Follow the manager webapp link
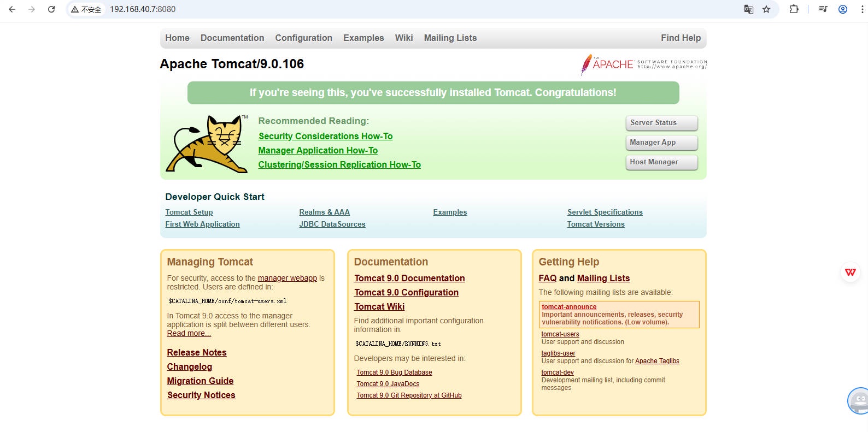Screen dimensions: 868x432 point(287,278)
